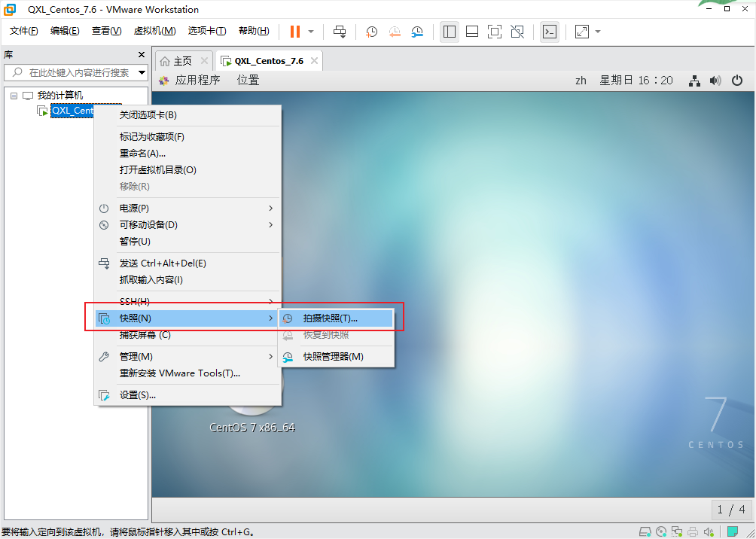Image resolution: width=756 pixels, height=539 pixels.
Task: Click the CentOS network status icon
Action: [694, 81]
